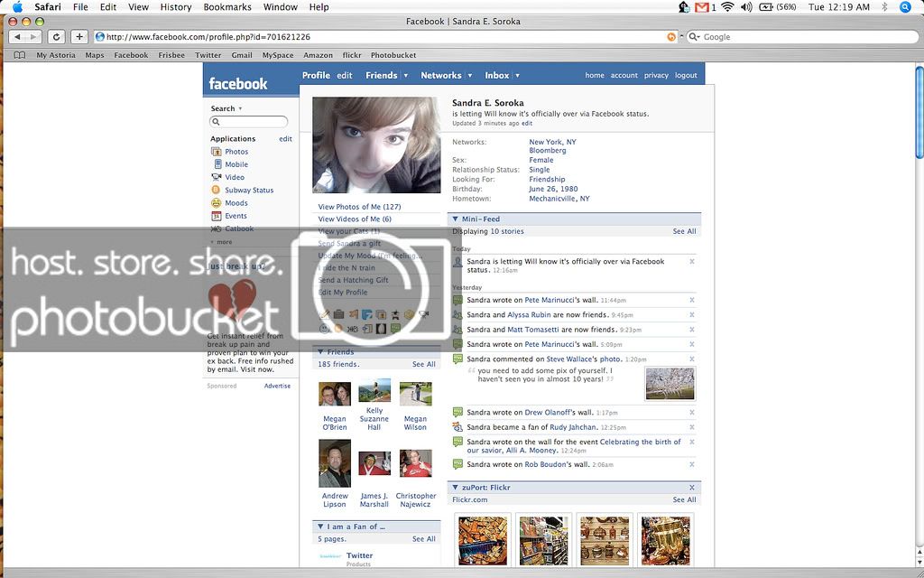This screenshot has width=924, height=578.
Task: Click the RSS icon in the address bar
Action: pos(671,36)
